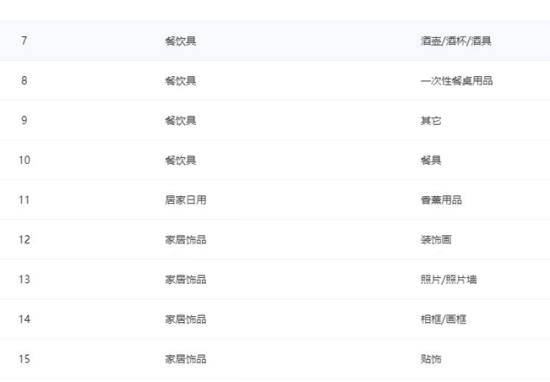Select the 居家日用 category cell
Screen dimensions: 550x382
[x=186, y=200]
